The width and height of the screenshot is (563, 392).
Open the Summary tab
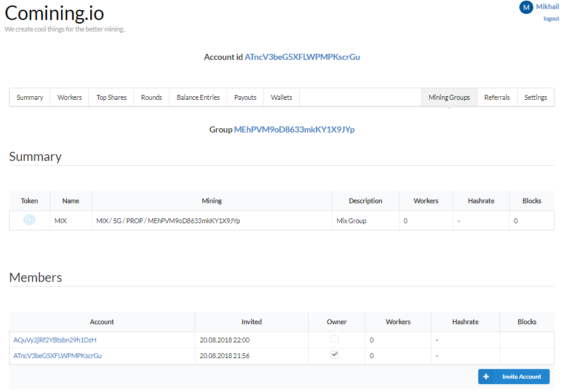click(30, 97)
